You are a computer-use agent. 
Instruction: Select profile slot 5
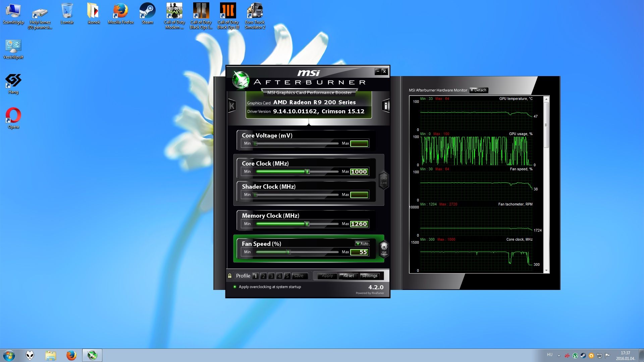(x=287, y=276)
